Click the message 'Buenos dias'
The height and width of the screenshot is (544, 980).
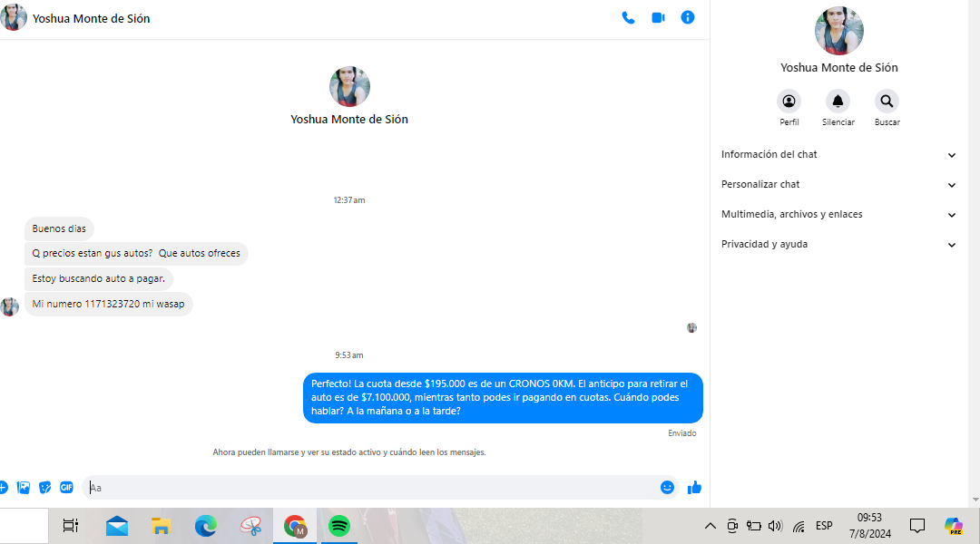coord(59,228)
